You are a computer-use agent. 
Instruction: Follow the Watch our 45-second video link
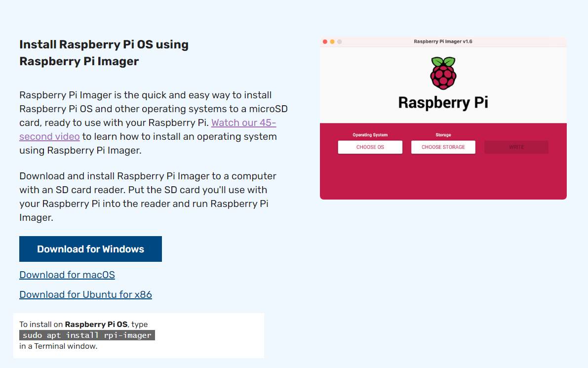tap(243, 123)
